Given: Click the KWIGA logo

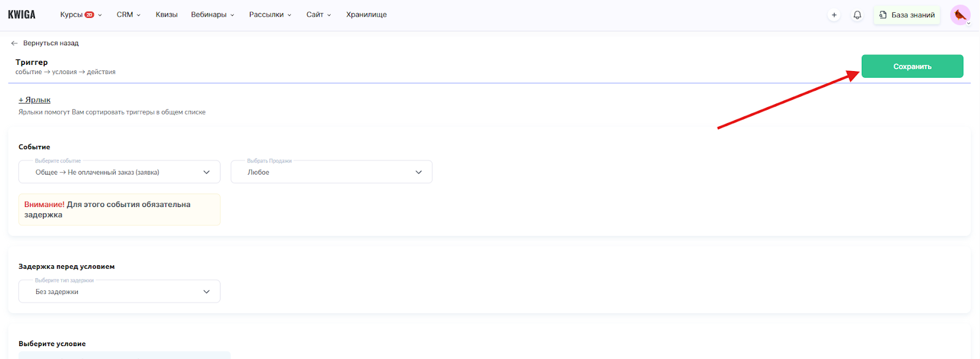Looking at the screenshot, I should click(21, 15).
